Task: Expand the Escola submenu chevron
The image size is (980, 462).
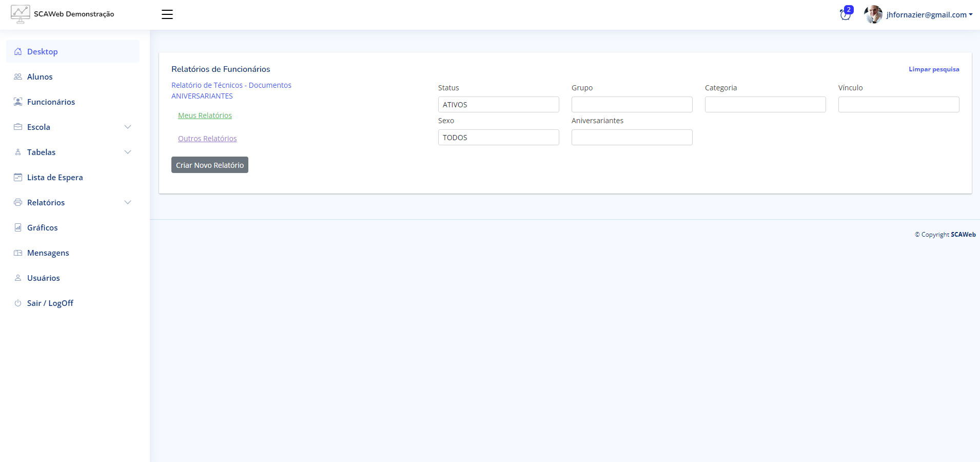Action: 128,127
